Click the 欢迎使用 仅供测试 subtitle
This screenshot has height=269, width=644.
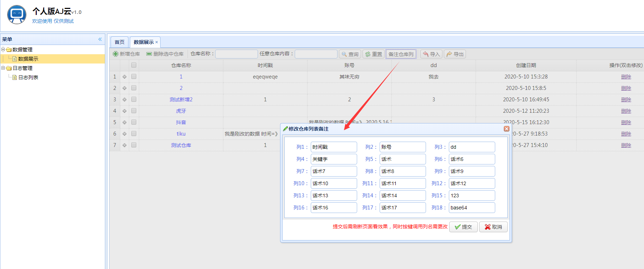(53, 21)
